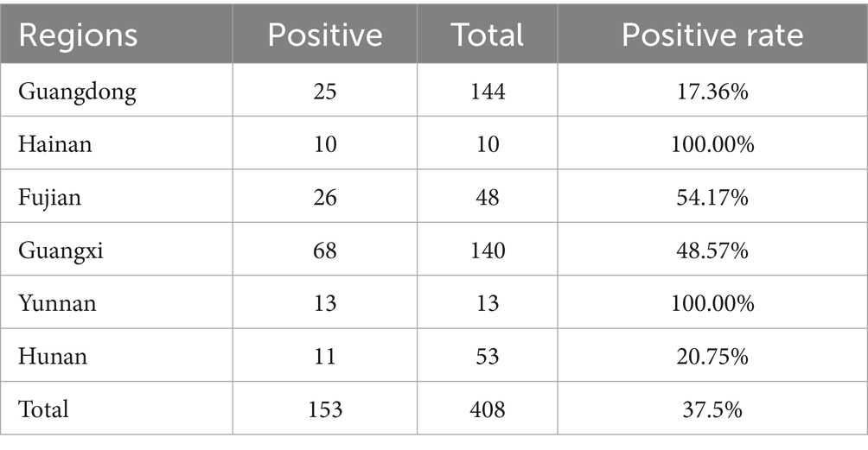Click the Guangdong total value 144
Screen dimensions: 868x450
pos(487,92)
